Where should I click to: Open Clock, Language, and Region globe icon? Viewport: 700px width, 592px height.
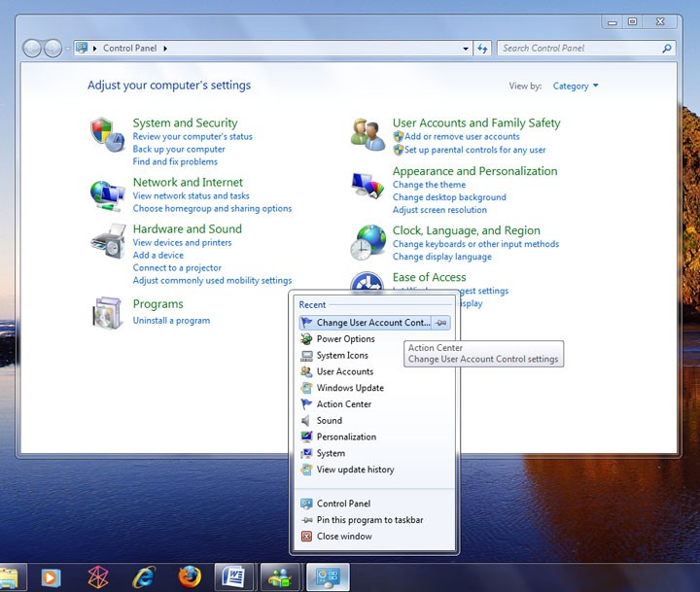click(x=367, y=242)
